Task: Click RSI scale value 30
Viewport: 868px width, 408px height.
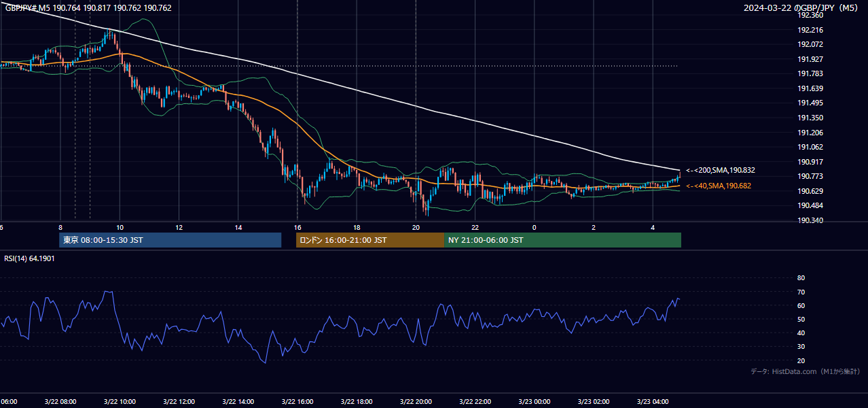Action: tap(801, 347)
